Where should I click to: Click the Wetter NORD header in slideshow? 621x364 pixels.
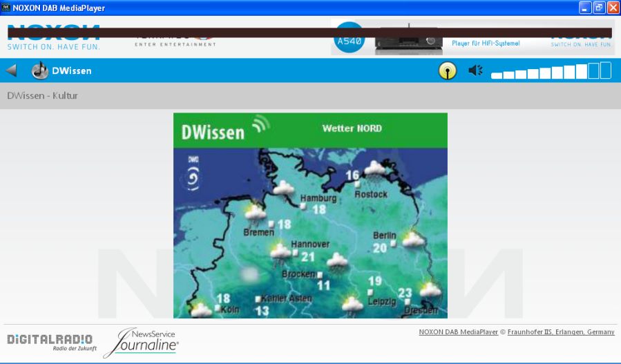[x=352, y=128]
